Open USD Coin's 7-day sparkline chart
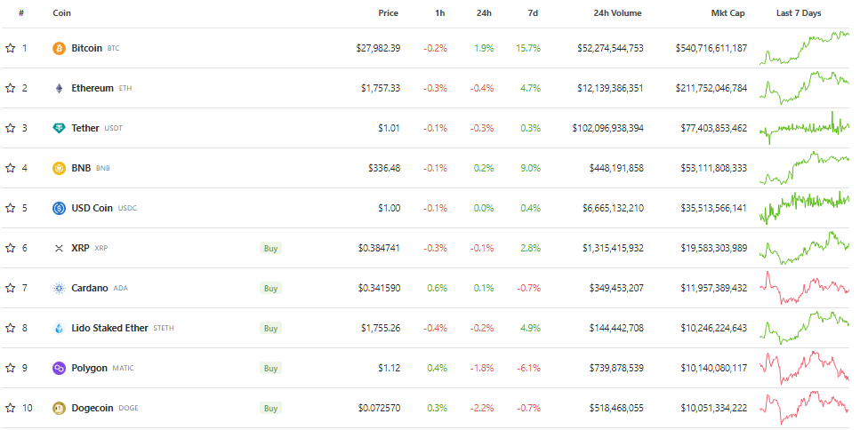The image size is (868, 430). click(x=804, y=208)
